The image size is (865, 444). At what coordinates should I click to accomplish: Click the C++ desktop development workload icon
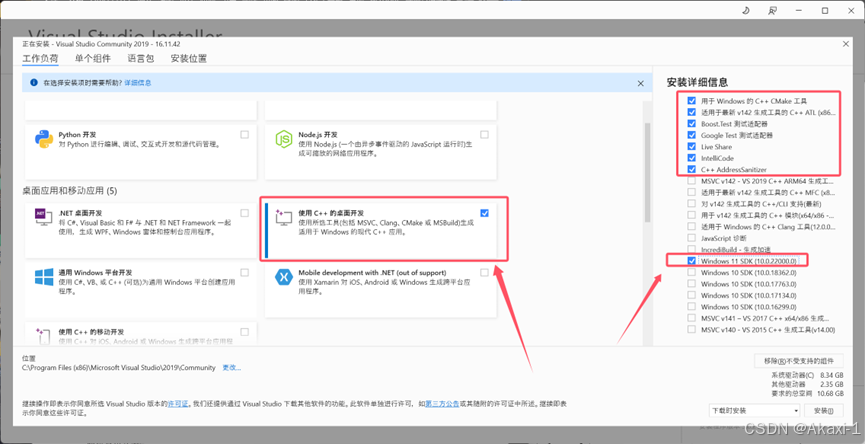[x=284, y=218]
